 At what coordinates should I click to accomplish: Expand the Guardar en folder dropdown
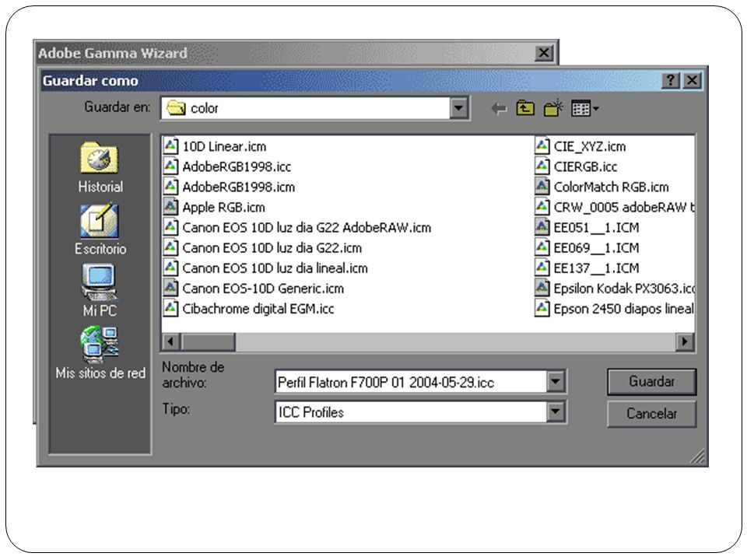pyautogui.click(x=458, y=108)
